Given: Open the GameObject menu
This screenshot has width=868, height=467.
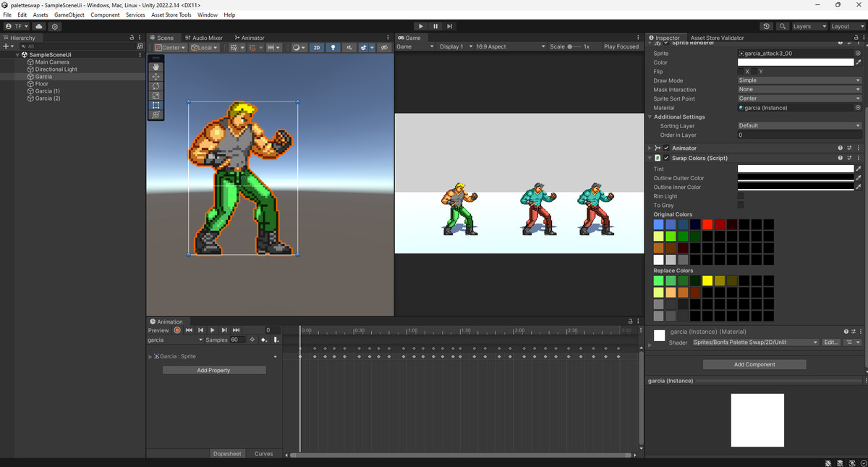Looking at the screenshot, I should point(69,14).
